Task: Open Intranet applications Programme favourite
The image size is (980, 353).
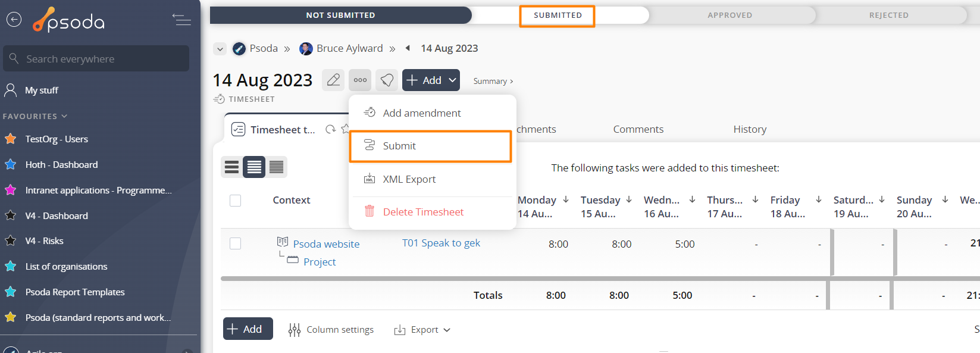Action: pos(98,190)
